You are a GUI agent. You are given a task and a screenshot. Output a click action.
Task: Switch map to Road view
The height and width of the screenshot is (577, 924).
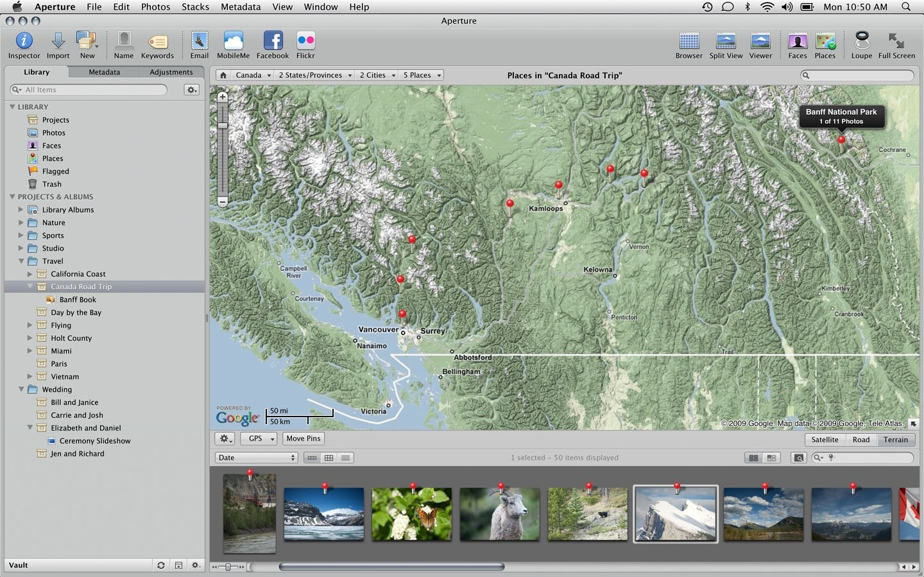(861, 440)
